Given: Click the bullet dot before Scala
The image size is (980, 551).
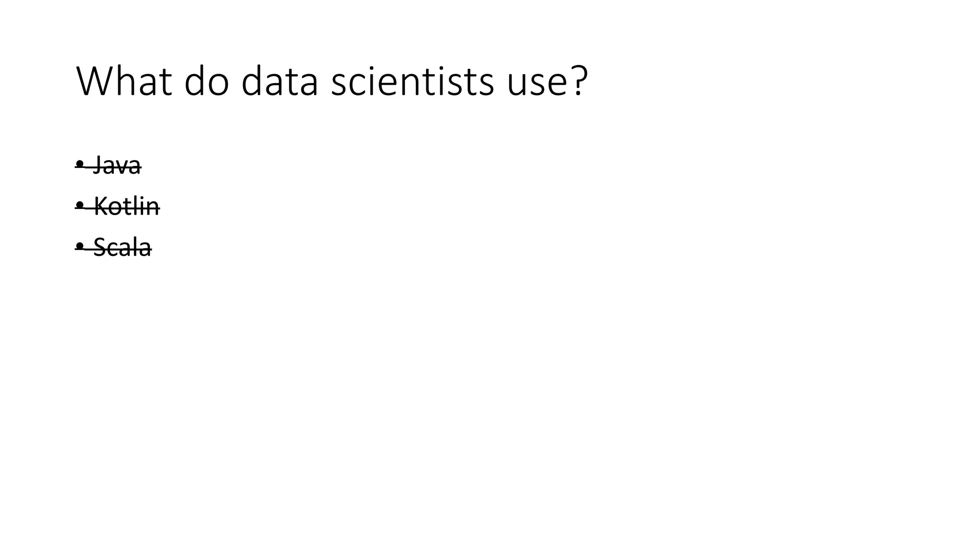Looking at the screenshot, I should [79, 247].
